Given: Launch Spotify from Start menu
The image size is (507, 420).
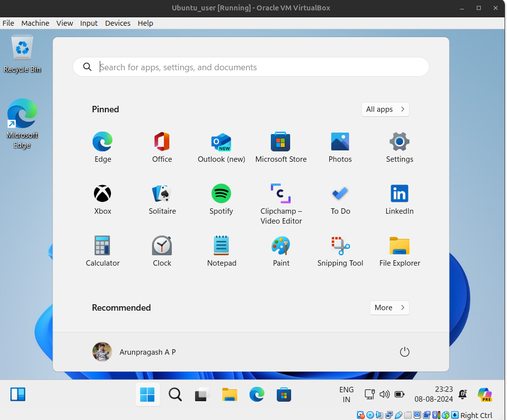Looking at the screenshot, I should [x=221, y=199].
